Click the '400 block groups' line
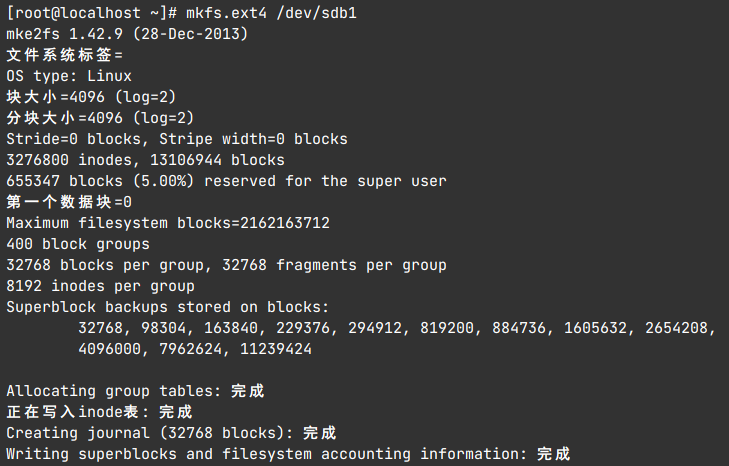Screen dimensions: 729x466 click(x=77, y=244)
